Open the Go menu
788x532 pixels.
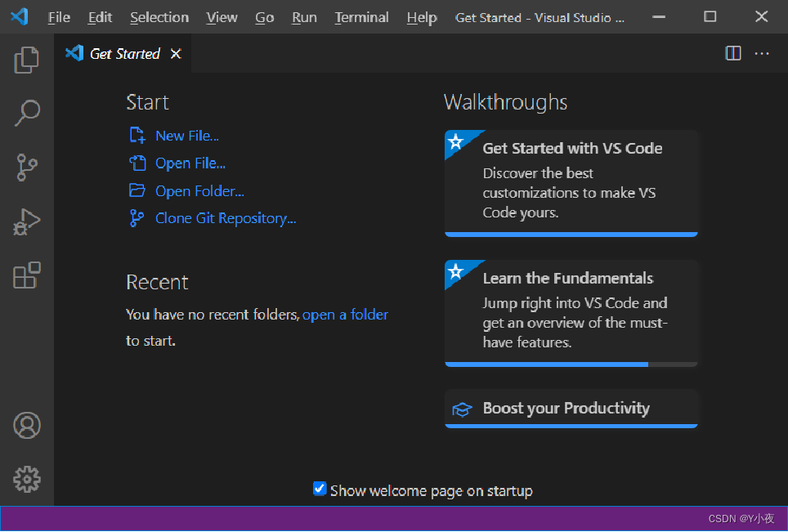264,18
